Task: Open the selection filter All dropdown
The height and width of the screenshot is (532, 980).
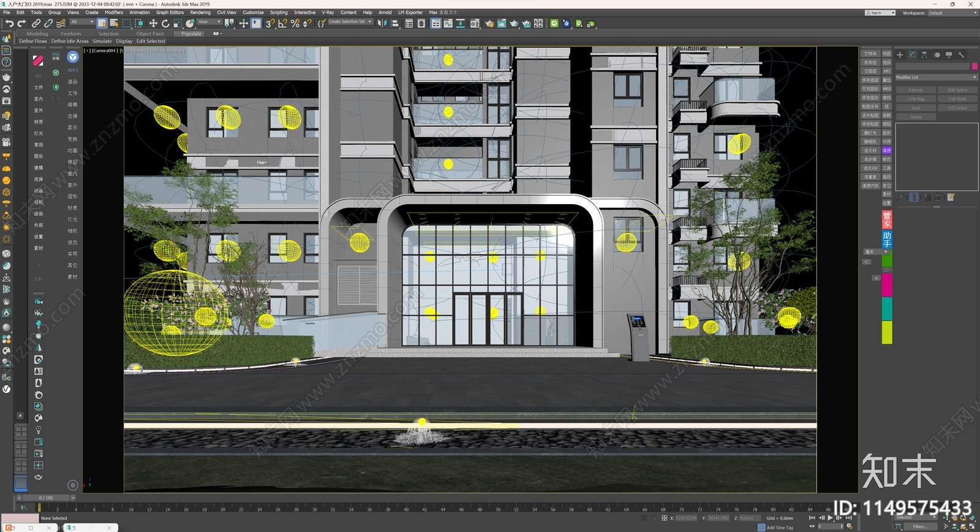Action: pos(82,22)
